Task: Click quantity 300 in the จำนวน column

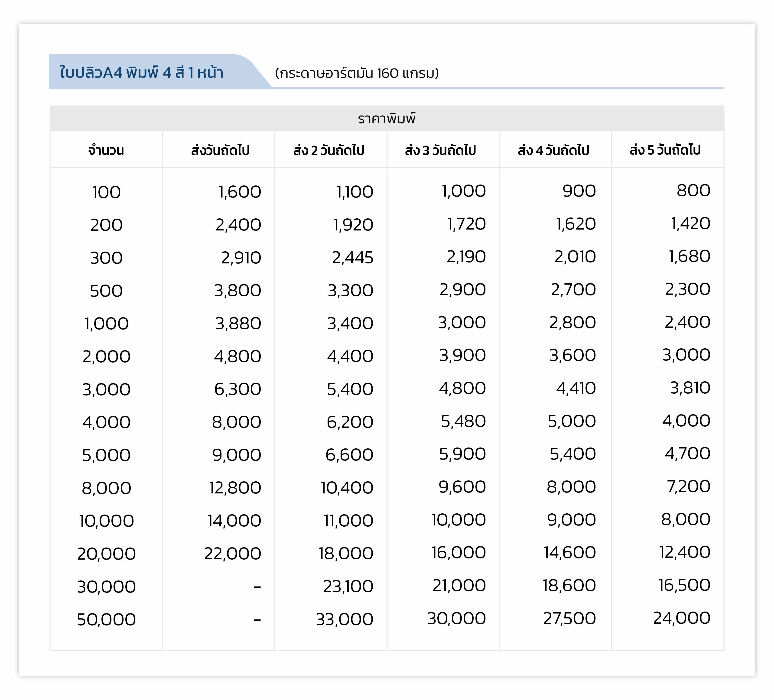Action: click(x=106, y=258)
